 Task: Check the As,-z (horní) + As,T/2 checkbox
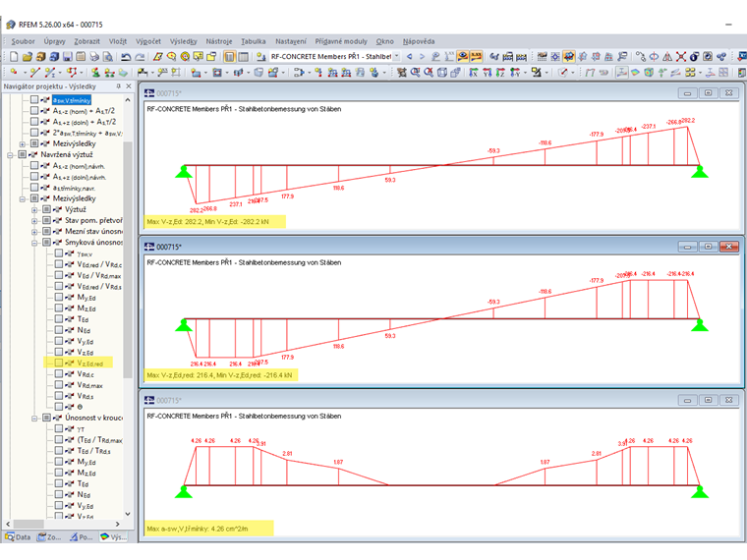click(x=34, y=111)
